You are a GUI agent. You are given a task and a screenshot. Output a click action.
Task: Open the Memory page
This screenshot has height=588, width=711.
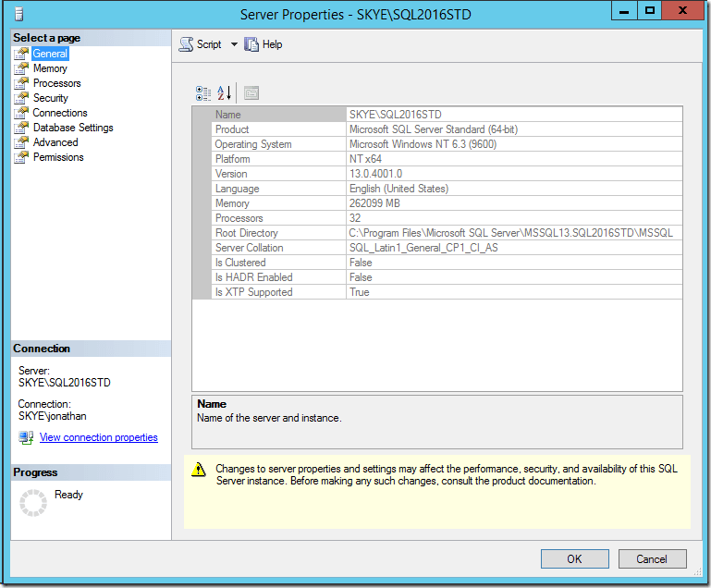pos(50,68)
